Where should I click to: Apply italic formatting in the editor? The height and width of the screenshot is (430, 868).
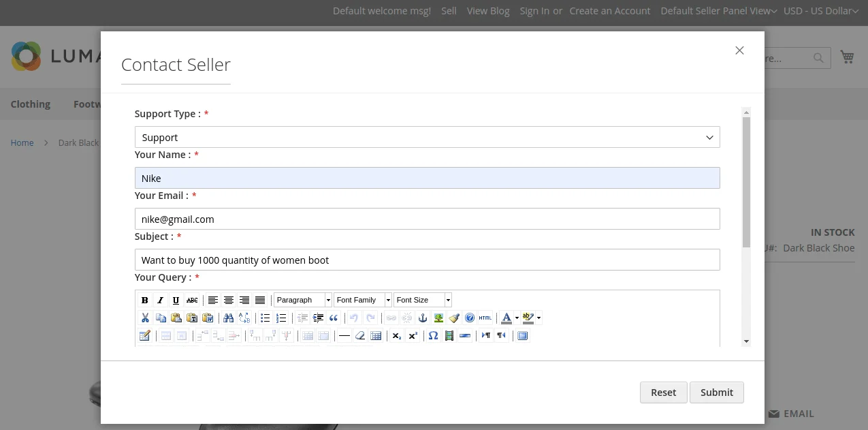[x=160, y=301]
